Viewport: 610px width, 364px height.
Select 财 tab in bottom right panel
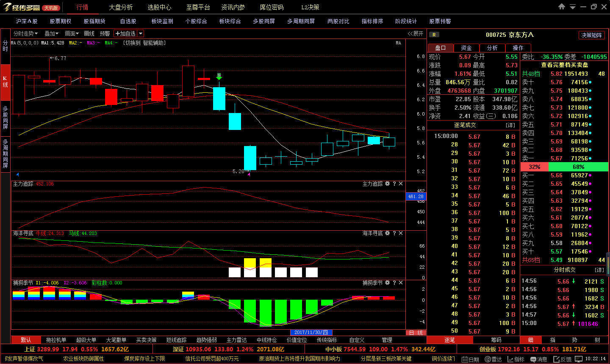(x=597, y=340)
